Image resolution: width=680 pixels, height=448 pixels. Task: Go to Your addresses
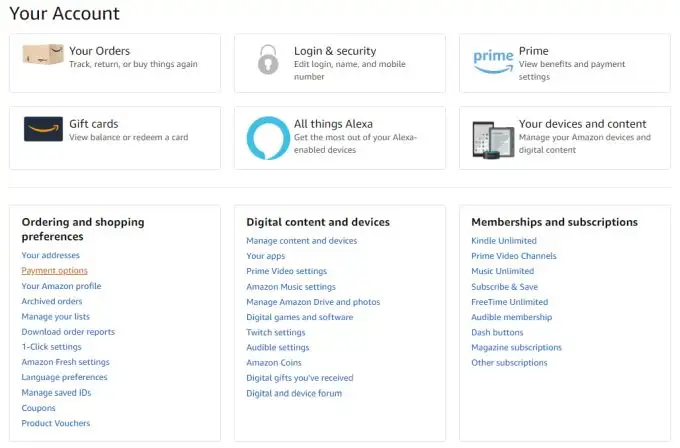click(50, 256)
